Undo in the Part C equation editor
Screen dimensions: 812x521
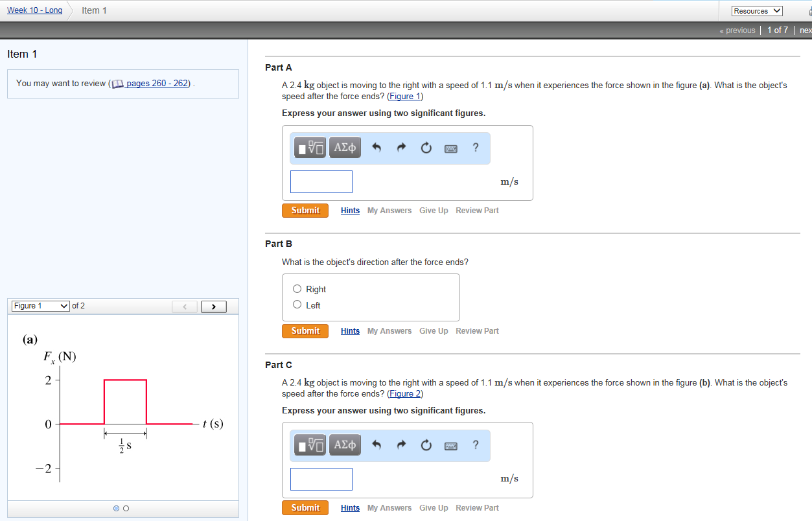pyautogui.click(x=376, y=445)
